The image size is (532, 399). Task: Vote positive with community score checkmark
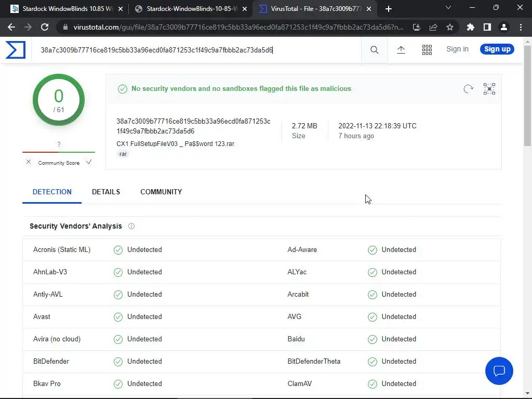[89, 162]
